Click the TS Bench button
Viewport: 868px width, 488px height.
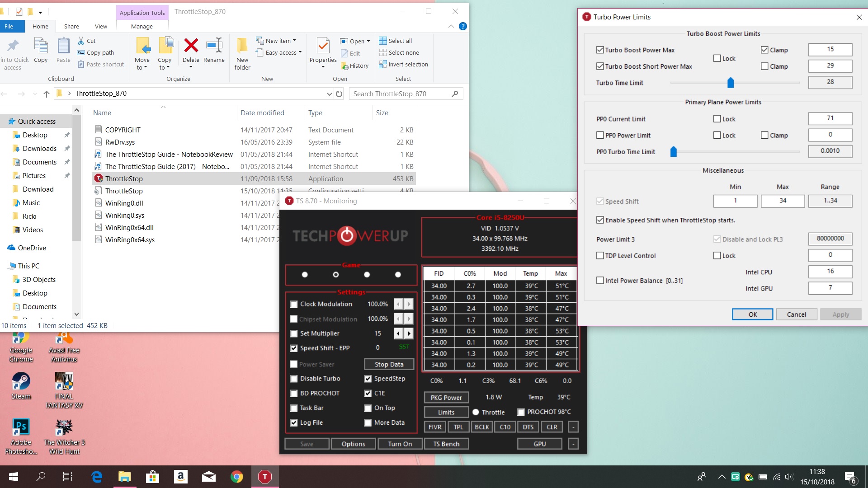click(x=446, y=444)
